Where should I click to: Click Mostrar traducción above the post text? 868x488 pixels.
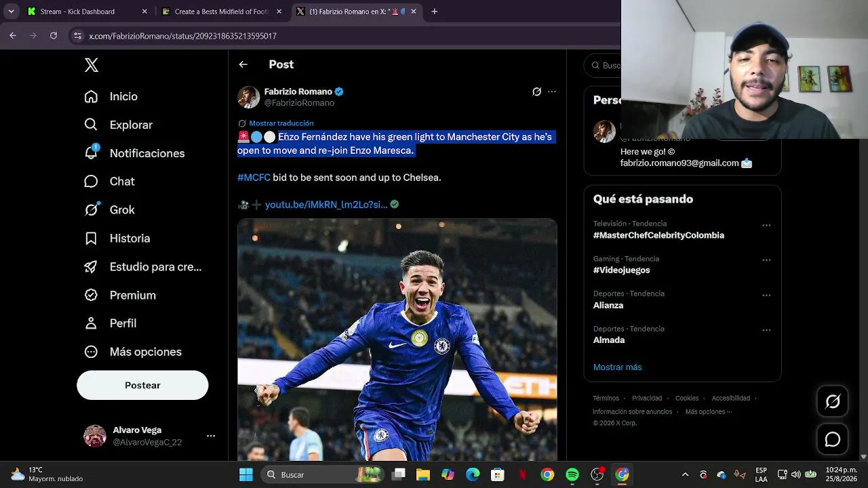281,123
